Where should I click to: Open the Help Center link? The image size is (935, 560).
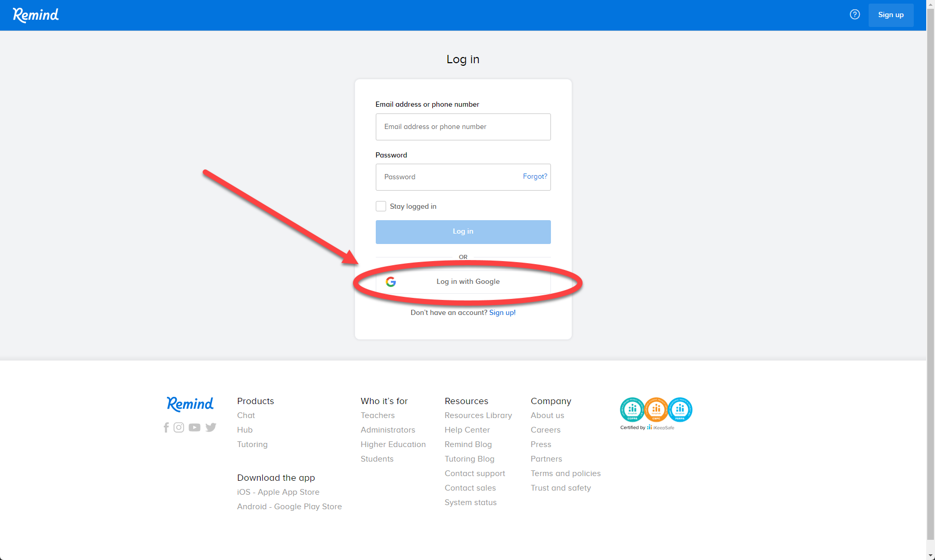tap(467, 430)
